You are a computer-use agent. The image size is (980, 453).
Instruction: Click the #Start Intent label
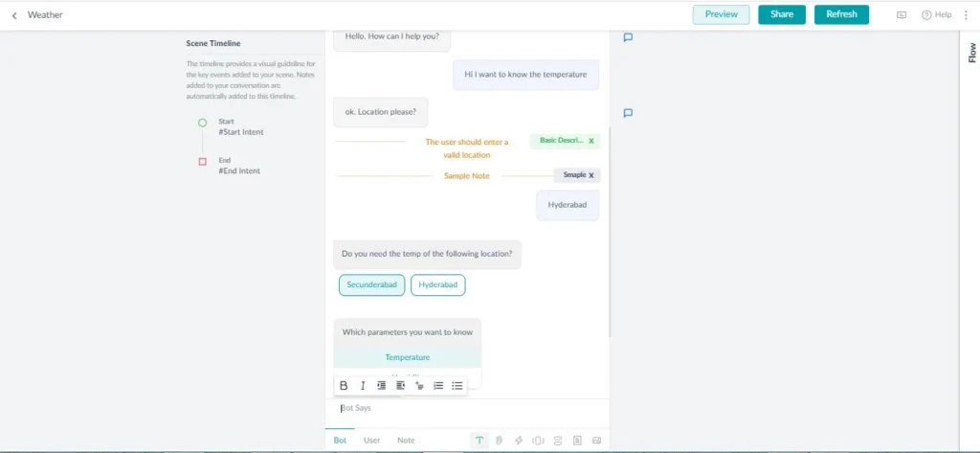240,132
